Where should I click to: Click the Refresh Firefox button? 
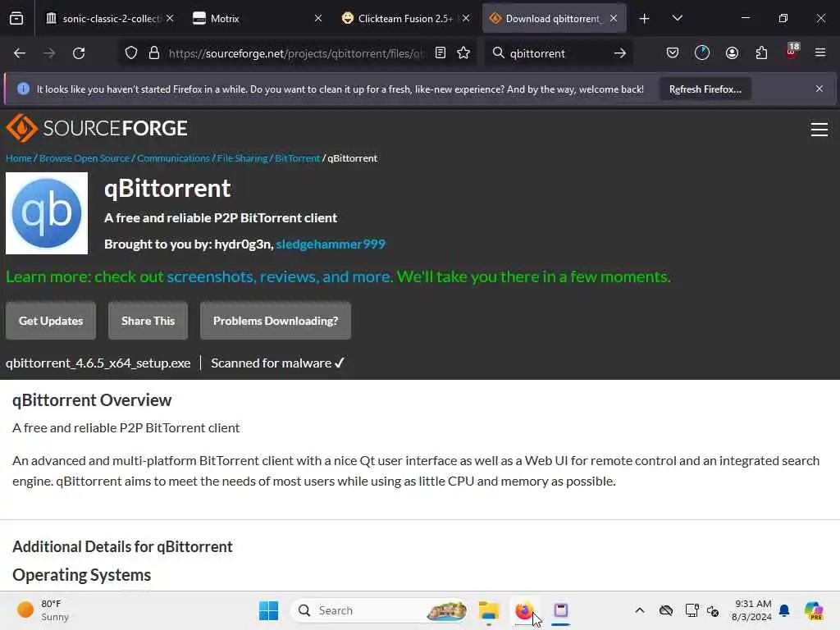[705, 89]
